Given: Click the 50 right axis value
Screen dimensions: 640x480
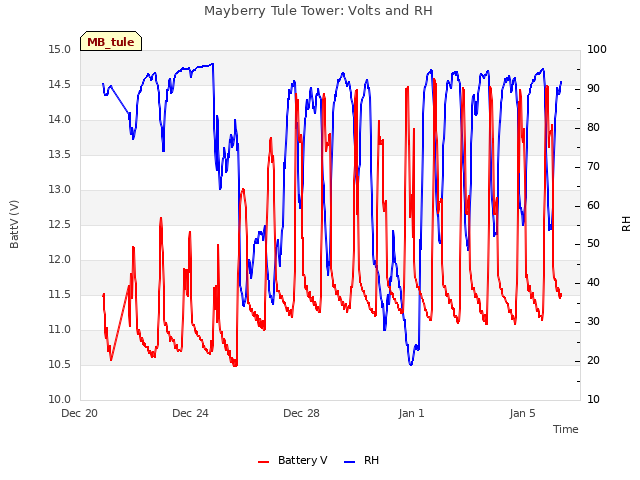Looking at the screenshot, I should tap(593, 244).
